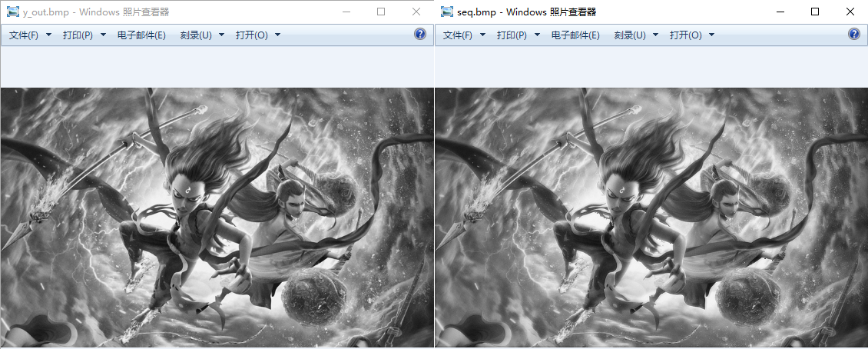This screenshot has width=868, height=349.
Task: Click 电子邮件(E) in y_out.bmp window
Action: [141, 35]
